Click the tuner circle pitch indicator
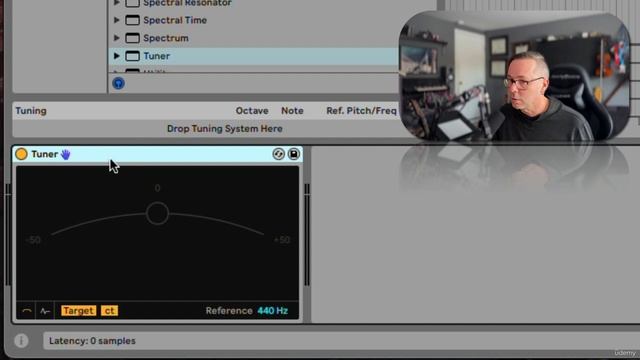 click(x=157, y=213)
